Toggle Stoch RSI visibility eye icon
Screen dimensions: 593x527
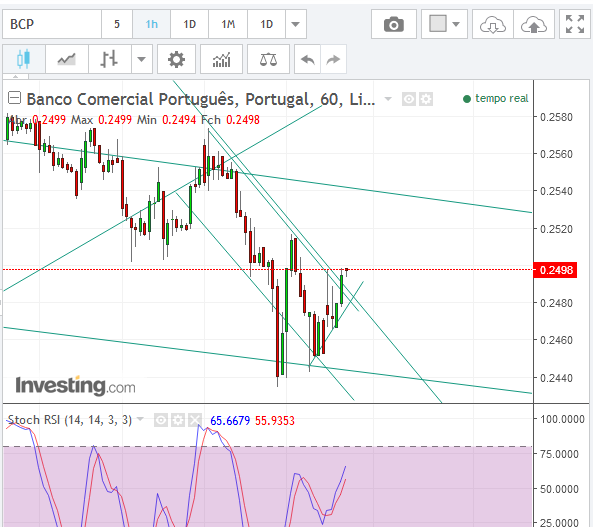(x=161, y=420)
